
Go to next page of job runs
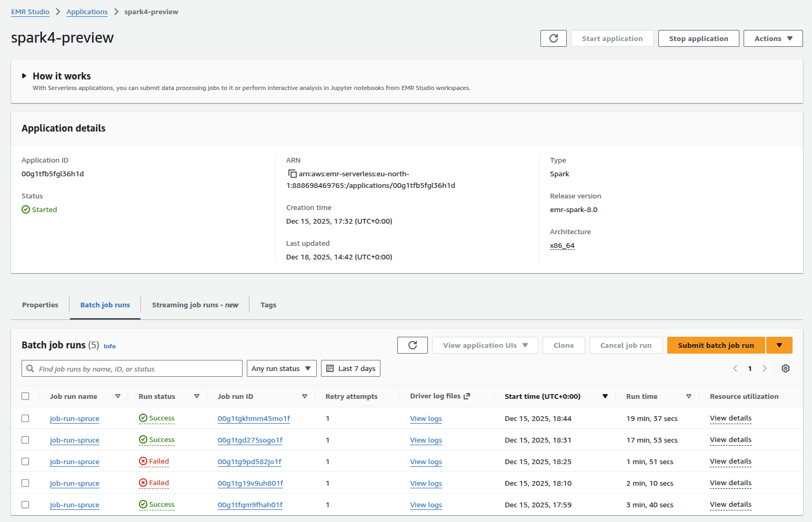click(765, 368)
